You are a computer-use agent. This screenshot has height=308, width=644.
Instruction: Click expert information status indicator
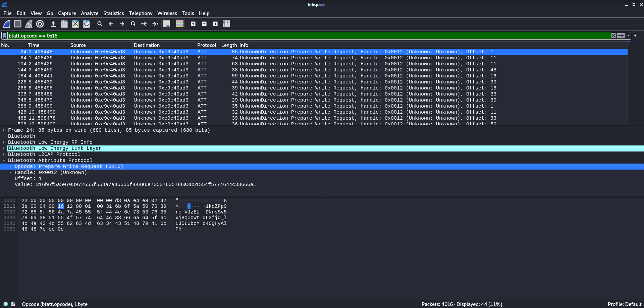click(6, 304)
